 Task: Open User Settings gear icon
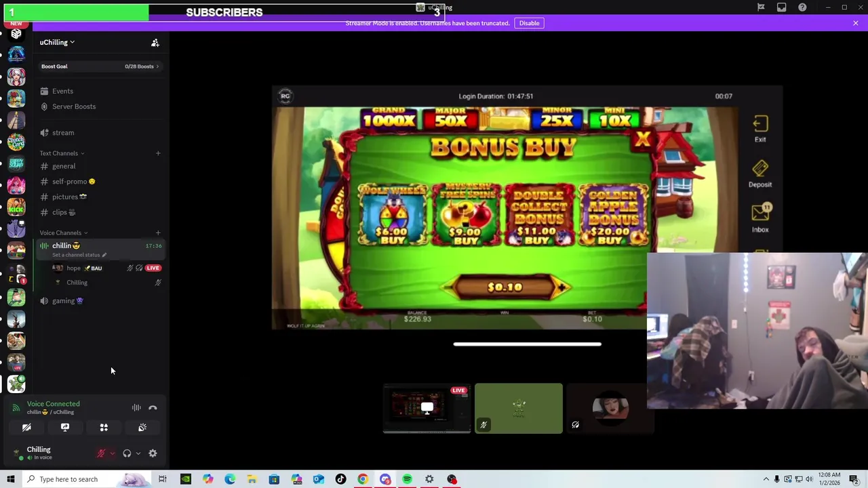pyautogui.click(x=153, y=453)
